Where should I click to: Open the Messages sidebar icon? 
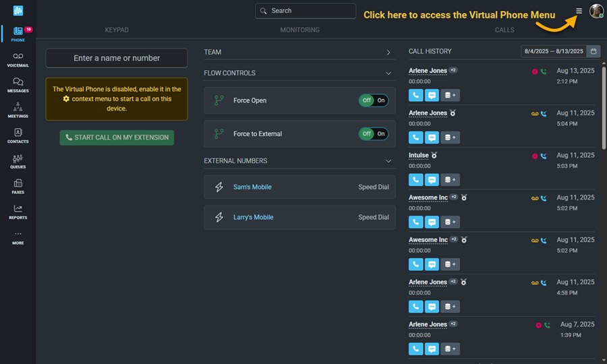pos(18,85)
